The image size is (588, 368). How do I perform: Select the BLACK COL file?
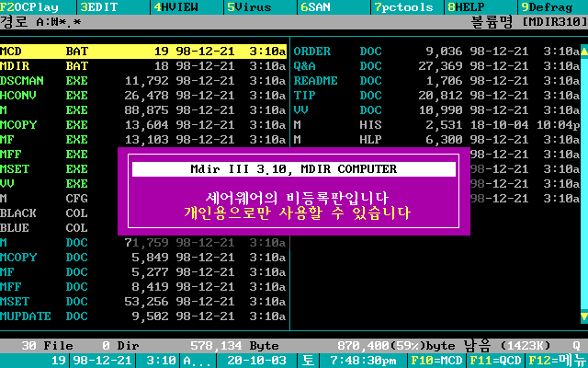pos(59,213)
